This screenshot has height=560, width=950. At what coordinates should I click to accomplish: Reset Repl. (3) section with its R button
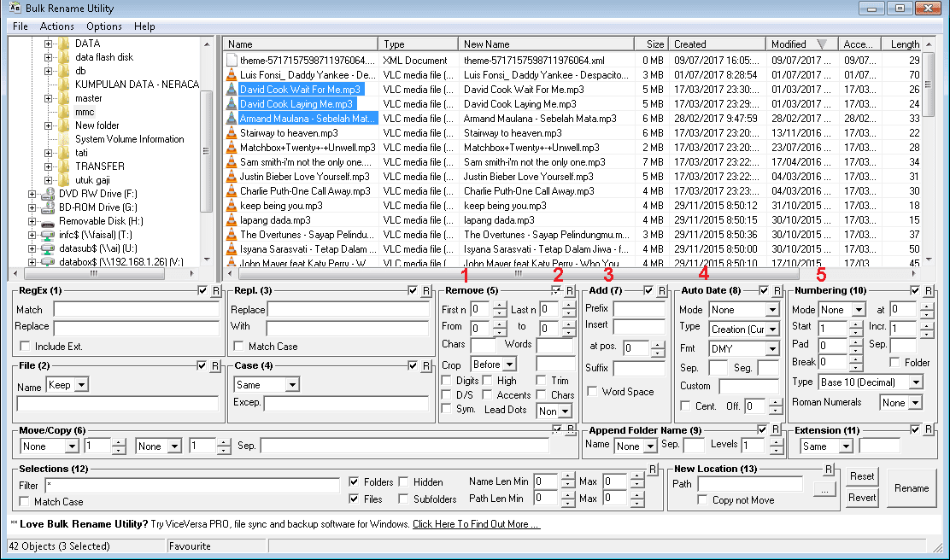click(426, 290)
